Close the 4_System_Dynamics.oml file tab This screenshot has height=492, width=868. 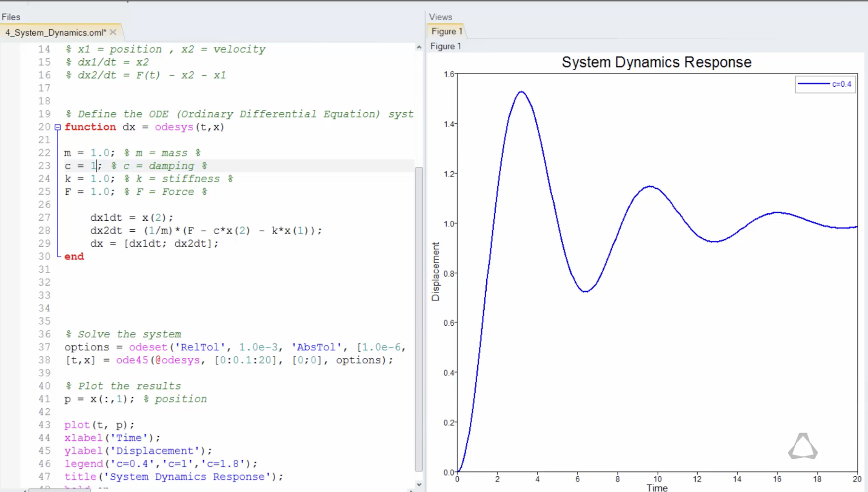(113, 32)
